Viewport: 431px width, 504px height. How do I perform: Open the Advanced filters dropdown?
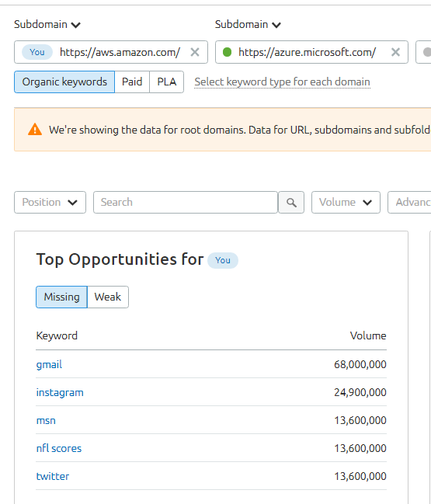click(x=409, y=202)
